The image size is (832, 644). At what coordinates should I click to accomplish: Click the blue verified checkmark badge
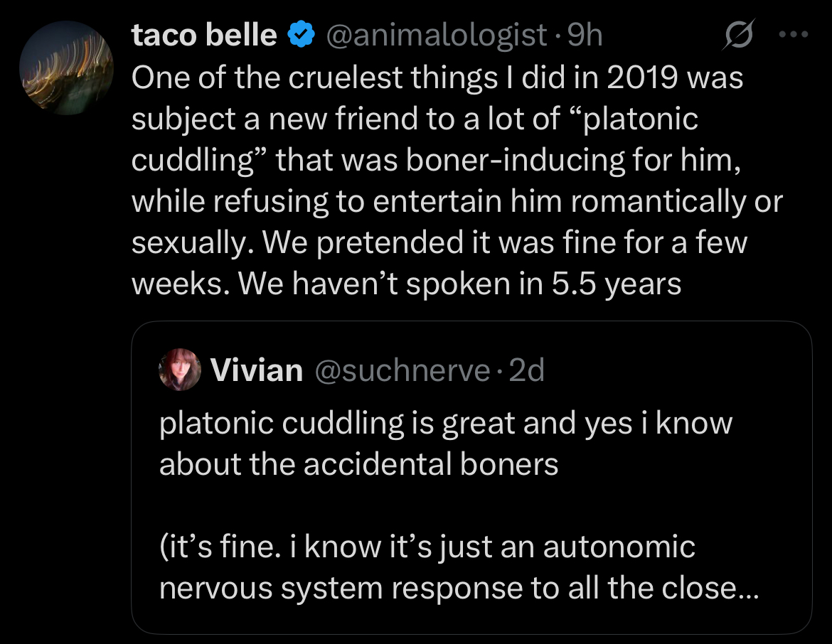tap(301, 35)
